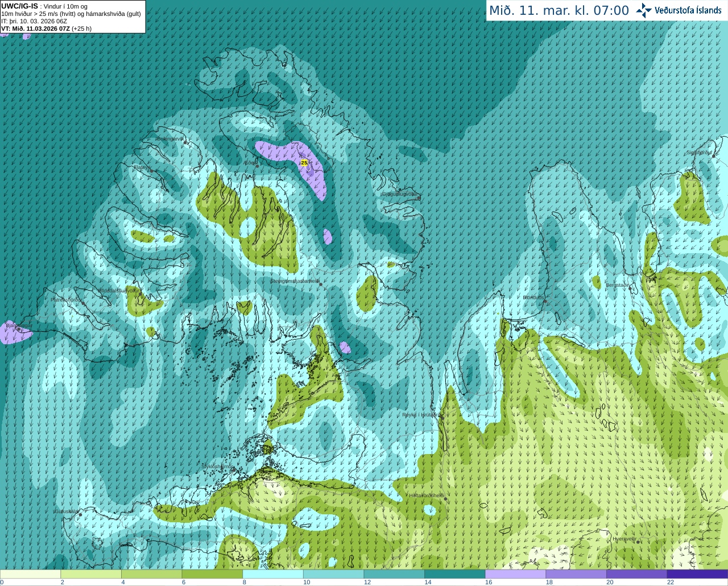Click the Æðey station dot
Screen dimensions: 728x586
pyautogui.click(x=258, y=166)
